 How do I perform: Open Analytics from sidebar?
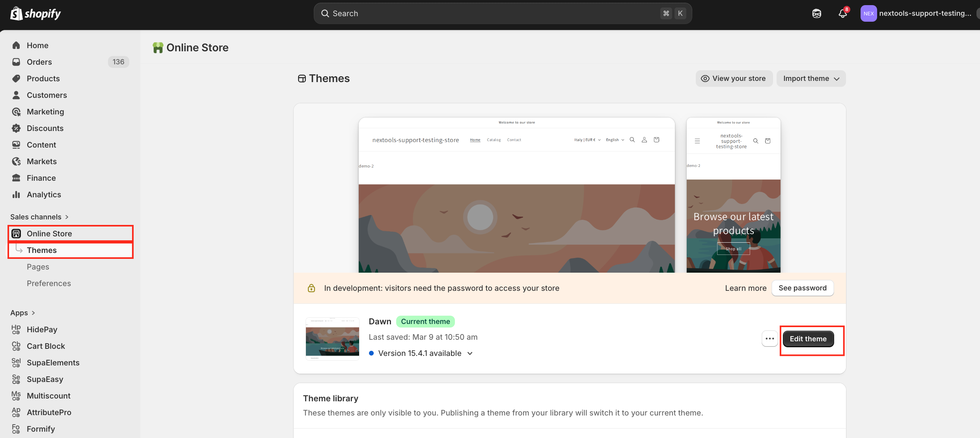(x=44, y=195)
